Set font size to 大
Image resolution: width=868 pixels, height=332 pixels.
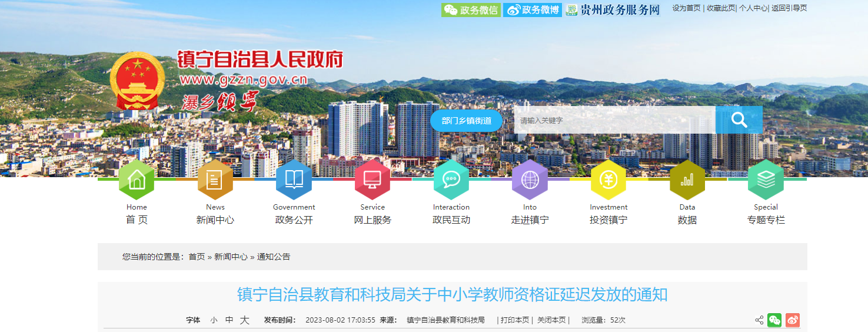[245, 320]
